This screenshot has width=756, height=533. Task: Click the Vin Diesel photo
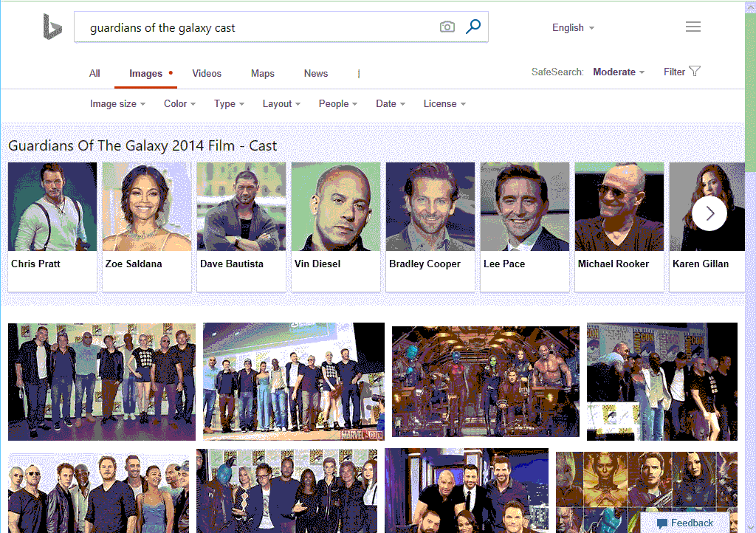pyautogui.click(x=336, y=206)
